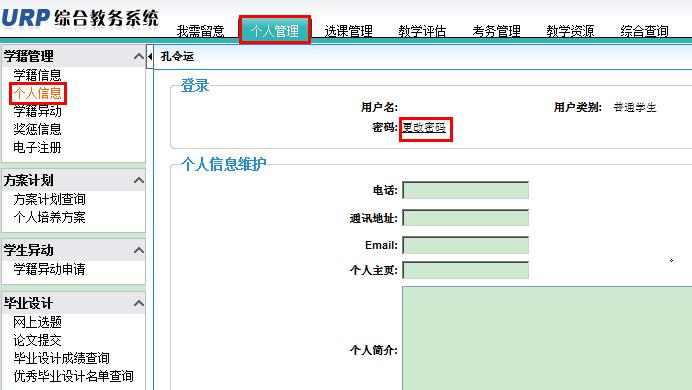Click the 个人信息维护 section title

coord(223,165)
